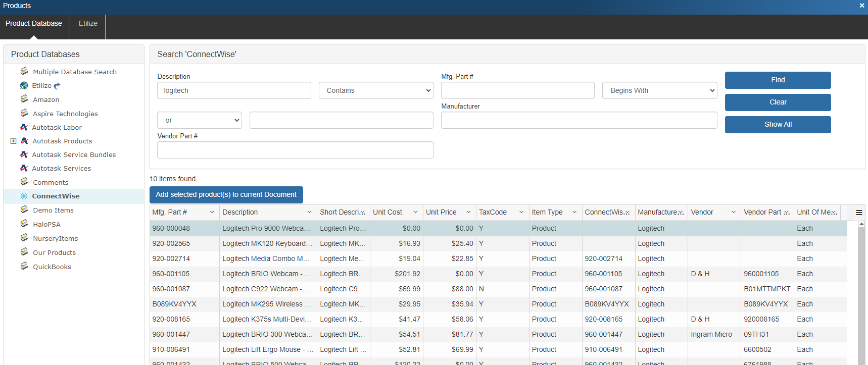Switch to the Etilize tab
This screenshot has height=365, width=868.
click(88, 23)
